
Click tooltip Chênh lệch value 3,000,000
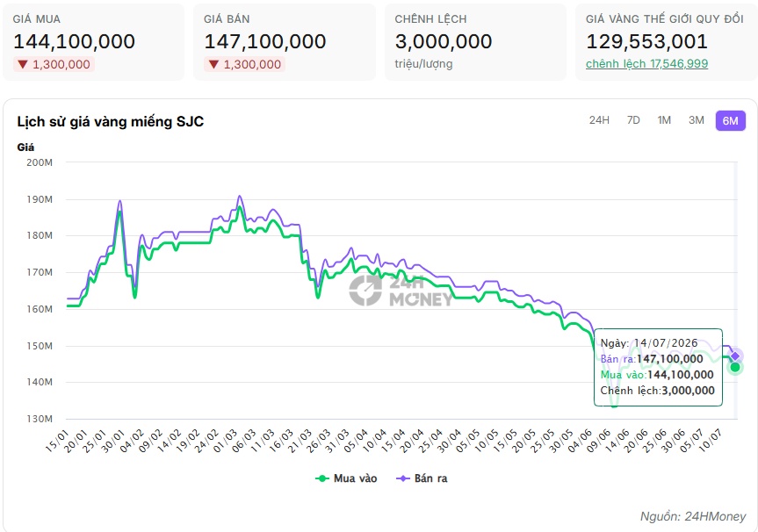tap(688, 391)
